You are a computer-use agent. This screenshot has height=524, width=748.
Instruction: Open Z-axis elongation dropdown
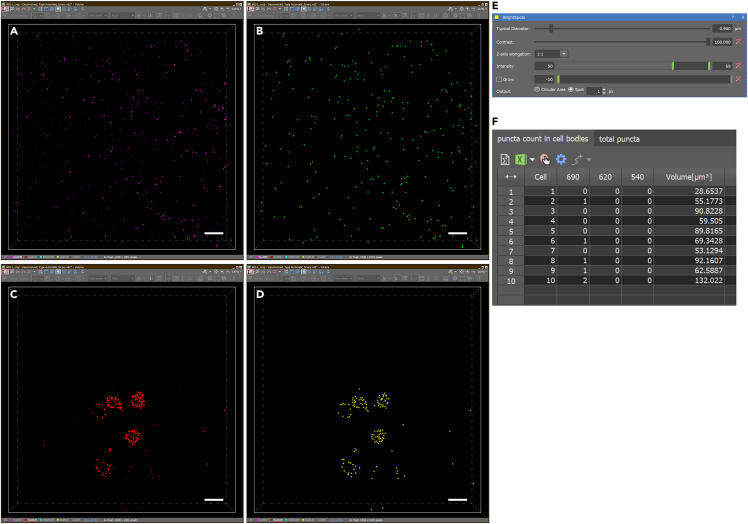click(x=564, y=54)
